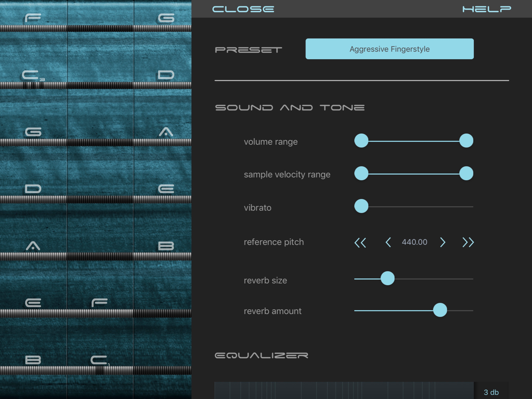Viewport: 532px width, 399px height.
Task: Tap the E note on sixth string
Action: [33, 303]
